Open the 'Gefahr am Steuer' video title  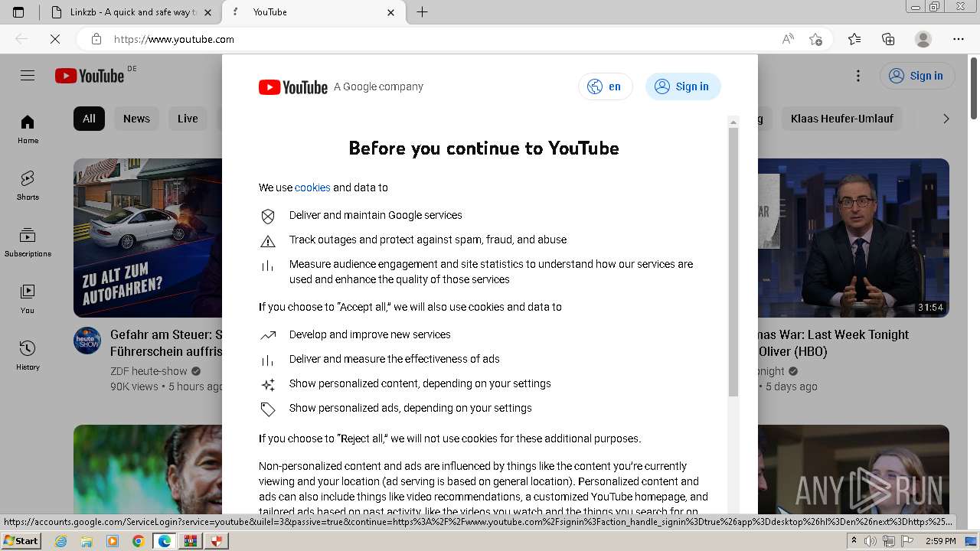166,343
